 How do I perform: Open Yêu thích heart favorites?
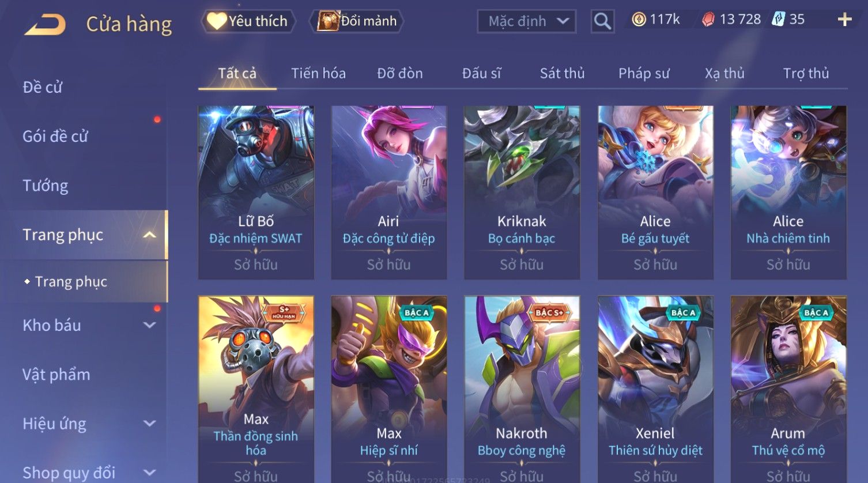(248, 21)
